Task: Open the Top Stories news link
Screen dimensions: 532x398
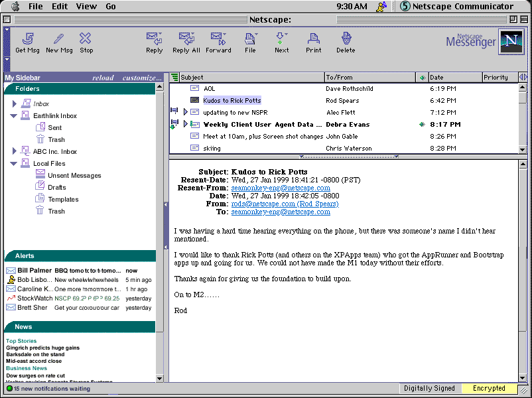Action: click(x=21, y=341)
